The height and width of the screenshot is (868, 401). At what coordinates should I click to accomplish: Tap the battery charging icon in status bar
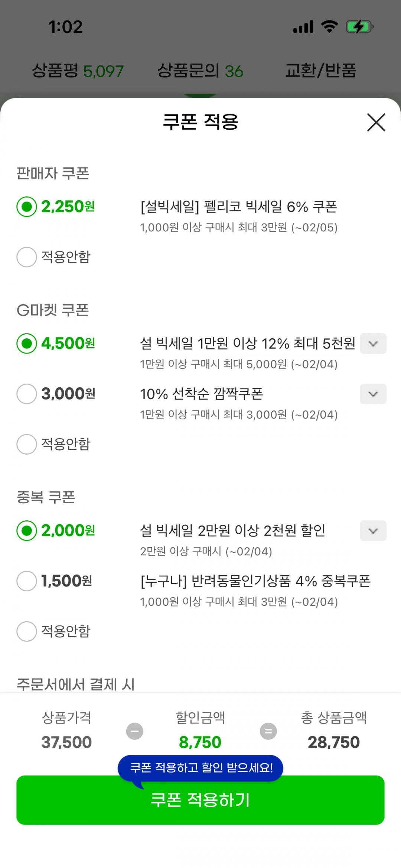click(359, 27)
